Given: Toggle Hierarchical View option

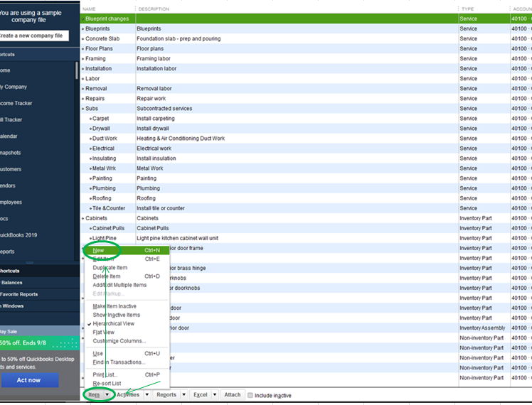Looking at the screenshot, I should coord(113,324).
